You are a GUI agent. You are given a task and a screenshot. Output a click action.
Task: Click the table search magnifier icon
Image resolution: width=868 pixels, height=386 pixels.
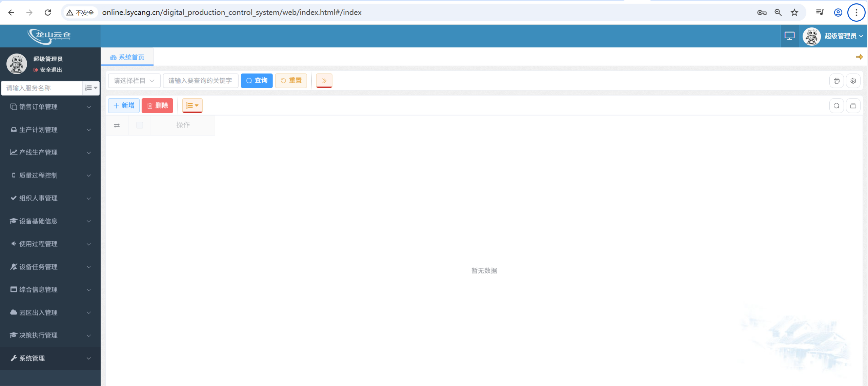click(x=836, y=106)
